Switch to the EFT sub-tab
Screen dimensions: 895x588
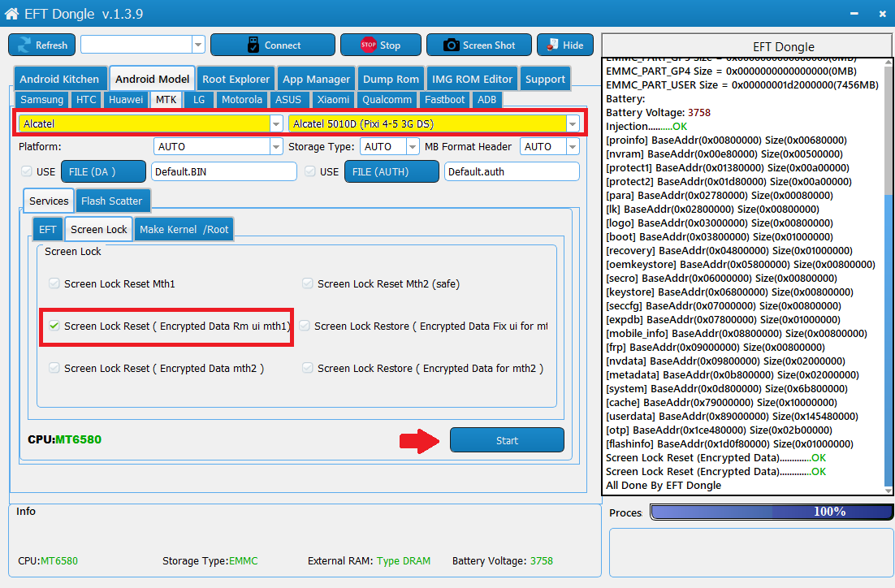(47, 230)
